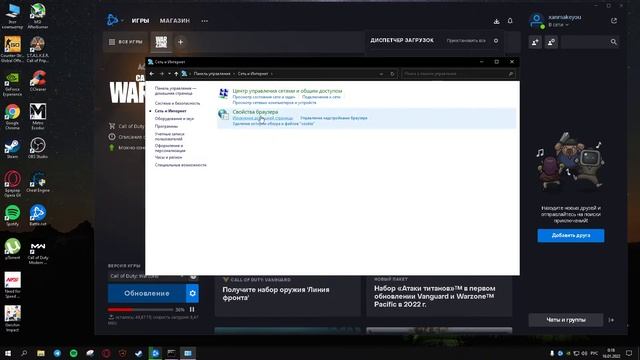Select S.T.A.L.K.E.R. Call of Pripyat shortcut
640x360 pixels.
tap(38, 49)
